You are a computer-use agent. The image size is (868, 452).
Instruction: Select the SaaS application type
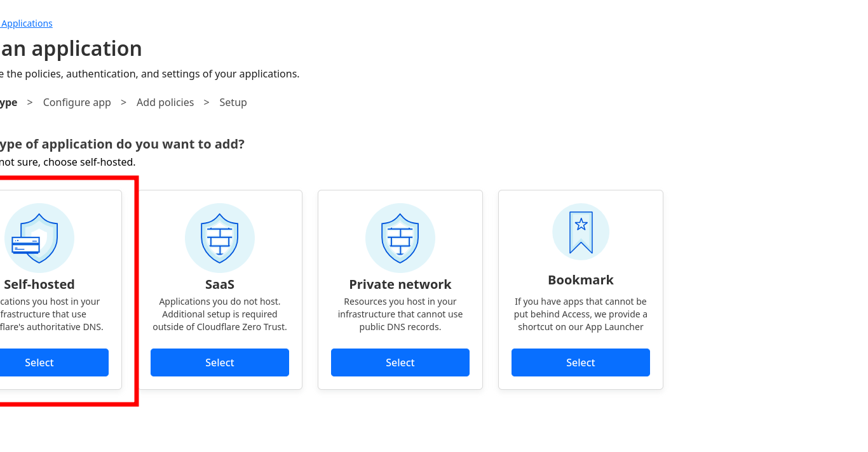(x=220, y=362)
